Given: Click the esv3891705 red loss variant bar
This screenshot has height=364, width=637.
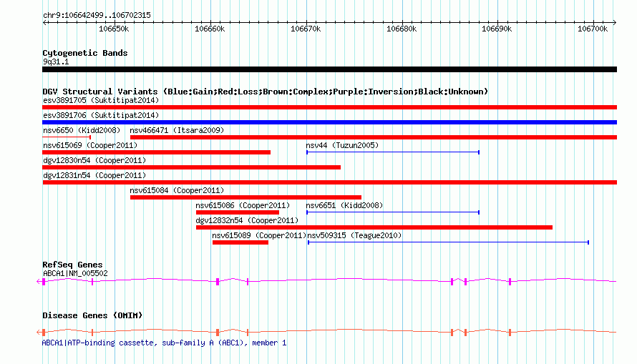Looking at the screenshot, I should [329, 107].
